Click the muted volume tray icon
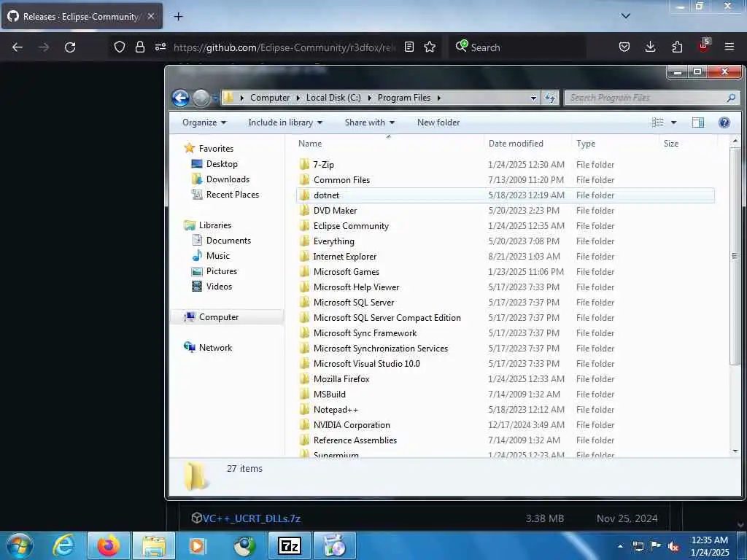 (x=673, y=546)
